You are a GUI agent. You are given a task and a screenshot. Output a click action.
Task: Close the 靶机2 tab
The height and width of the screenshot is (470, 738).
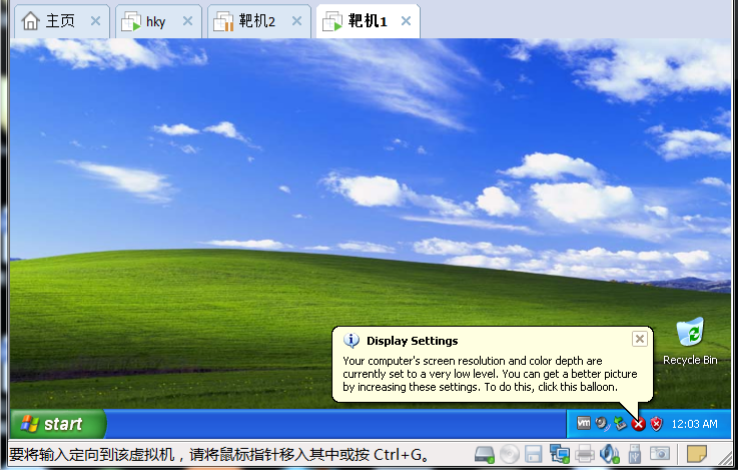[x=297, y=21]
